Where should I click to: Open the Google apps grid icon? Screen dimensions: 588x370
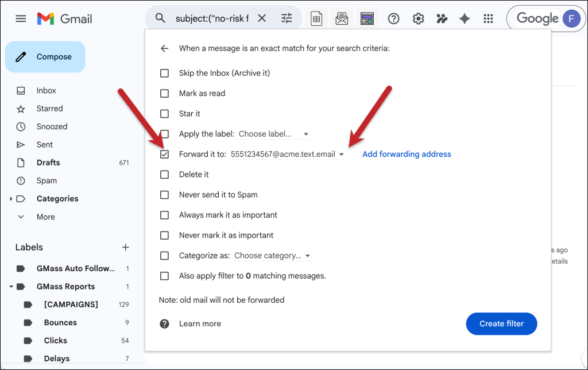(489, 18)
